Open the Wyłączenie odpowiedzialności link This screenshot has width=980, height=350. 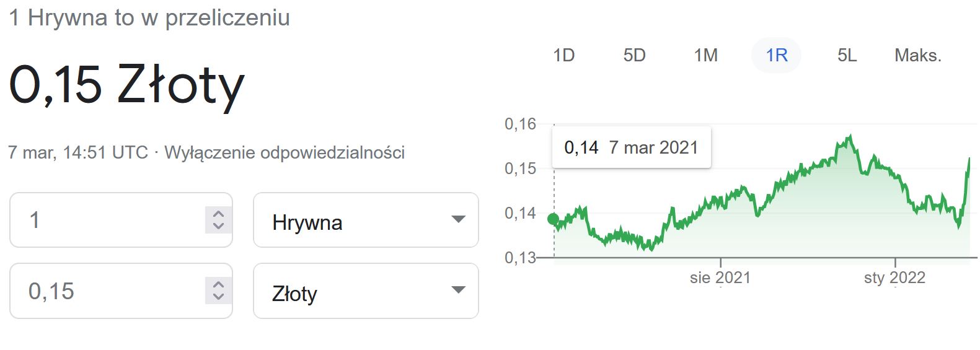coord(285,152)
